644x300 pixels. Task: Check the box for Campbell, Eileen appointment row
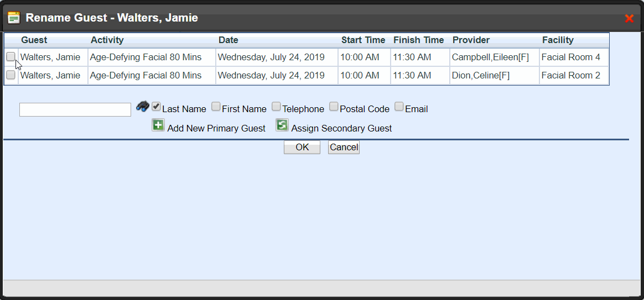coord(11,56)
